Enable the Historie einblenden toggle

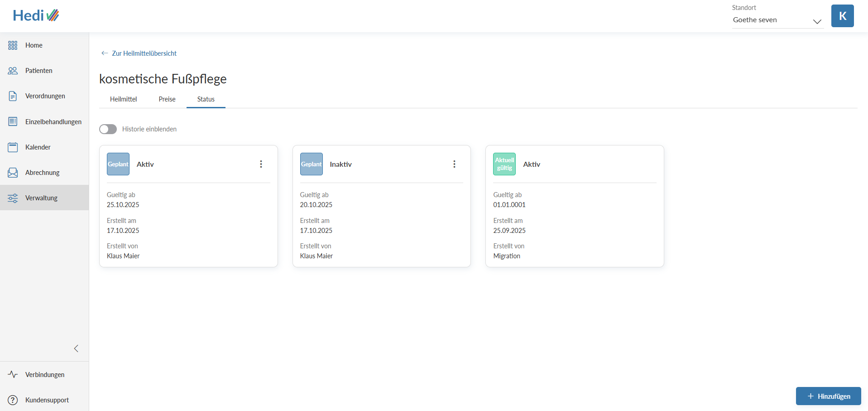tap(108, 129)
